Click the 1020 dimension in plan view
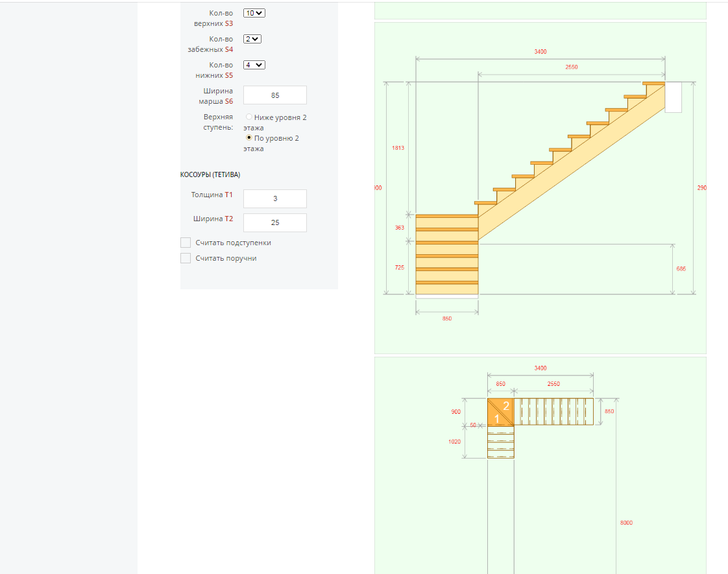728x574 pixels. point(455,442)
